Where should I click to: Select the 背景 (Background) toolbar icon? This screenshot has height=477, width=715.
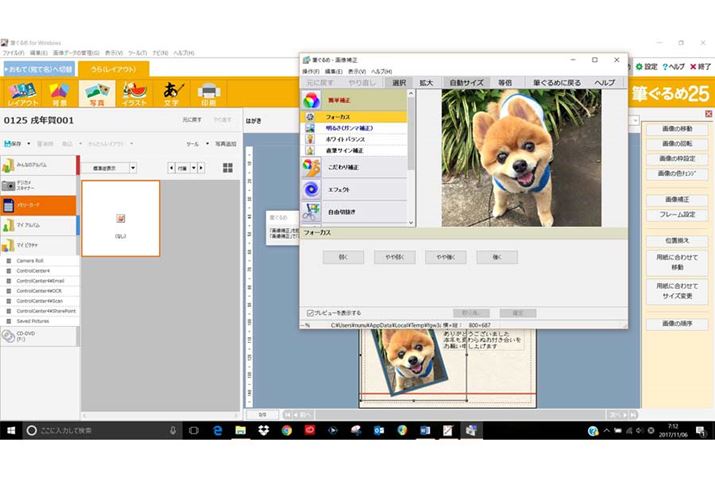click(59, 93)
